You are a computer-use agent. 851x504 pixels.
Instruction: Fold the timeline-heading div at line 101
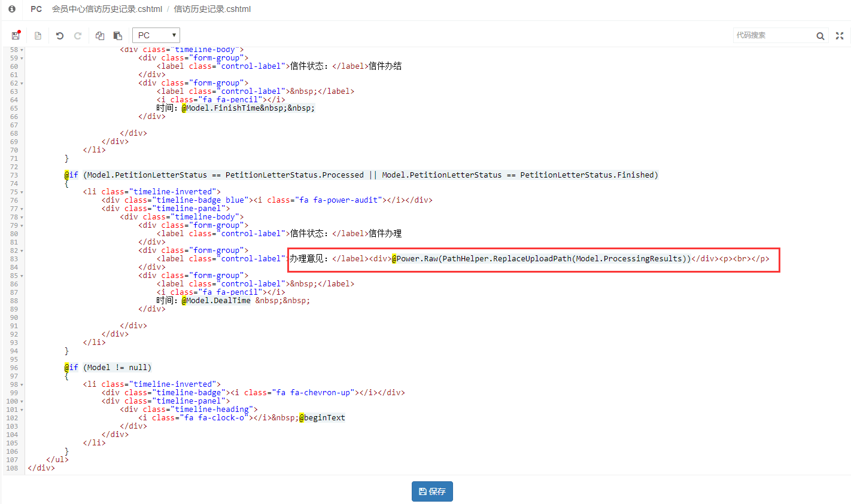(22, 410)
